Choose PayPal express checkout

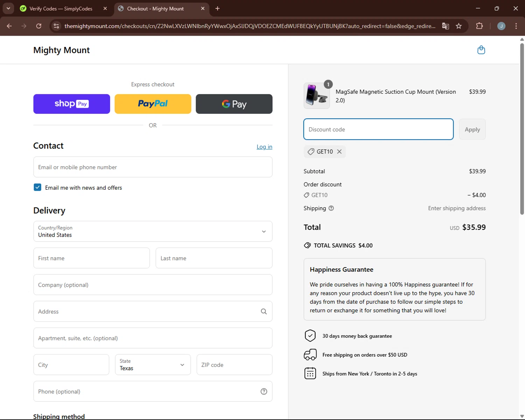(x=153, y=104)
